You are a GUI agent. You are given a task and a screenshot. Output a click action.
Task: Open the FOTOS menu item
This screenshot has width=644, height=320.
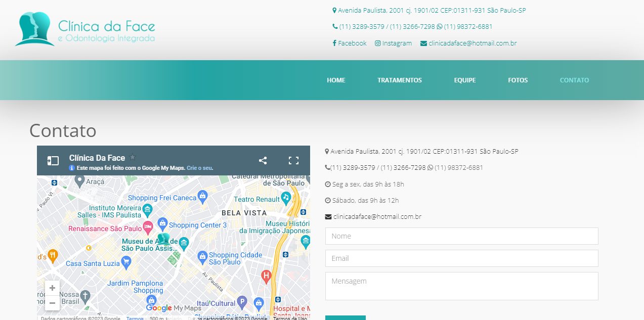pyautogui.click(x=518, y=80)
